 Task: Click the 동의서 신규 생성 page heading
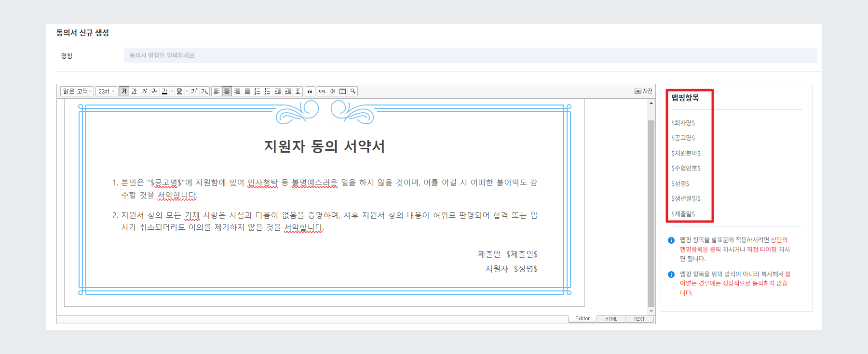tap(82, 33)
